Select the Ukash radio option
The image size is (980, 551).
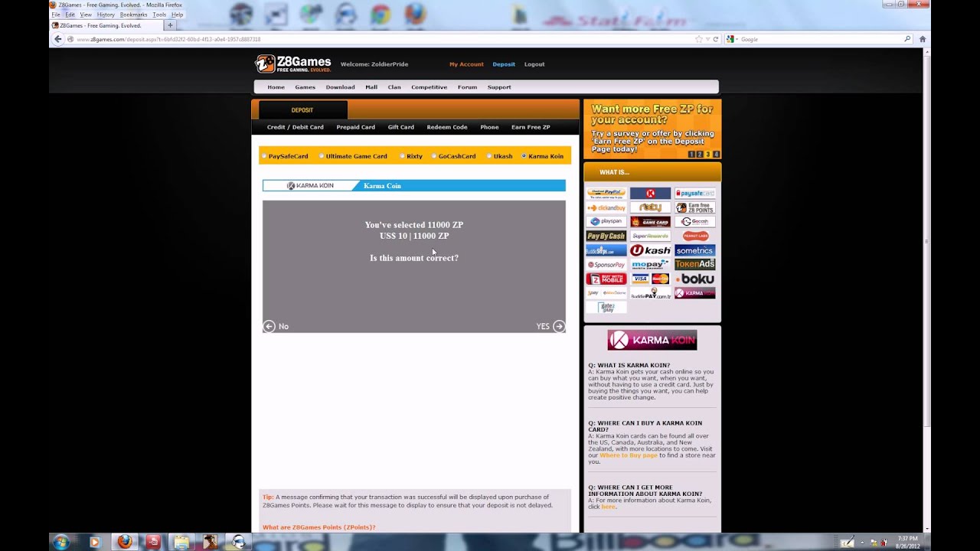pos(490,156)
